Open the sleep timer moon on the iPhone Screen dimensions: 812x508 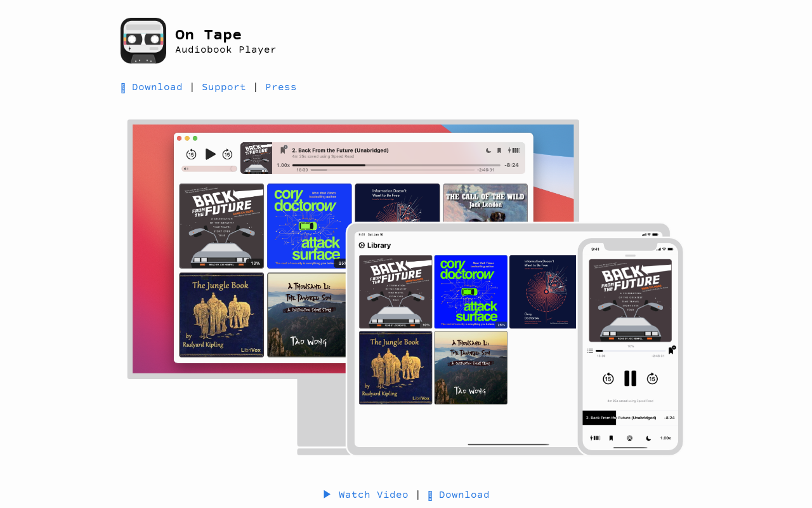[x=648, y=438]
